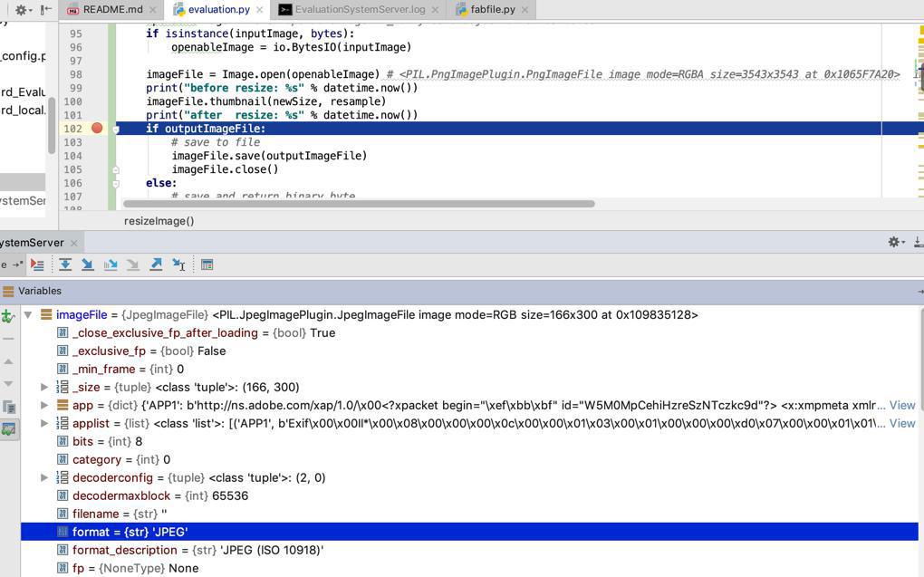Click the move watch down arrow
This screenshot has height=577, width=924.
[x=8, y=384]
